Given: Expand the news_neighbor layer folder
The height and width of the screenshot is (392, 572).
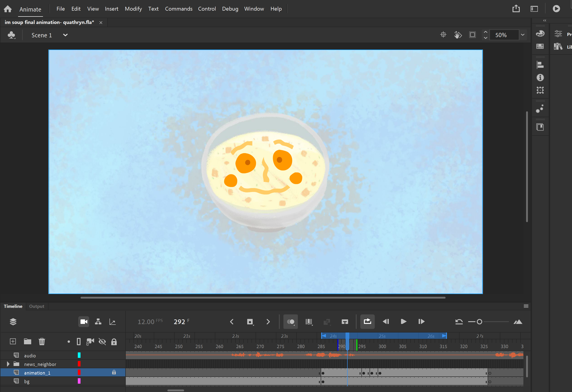Looking at the screenshot, I should (x=8, y=364).
